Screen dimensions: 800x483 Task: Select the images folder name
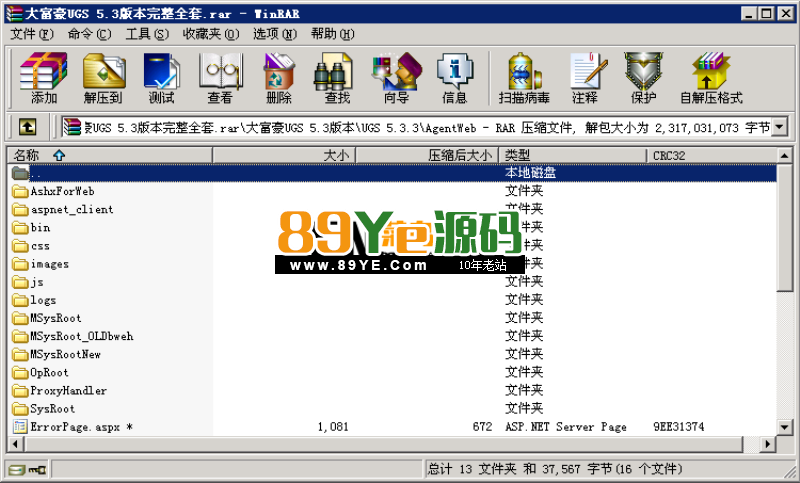(x=49, y=264)
